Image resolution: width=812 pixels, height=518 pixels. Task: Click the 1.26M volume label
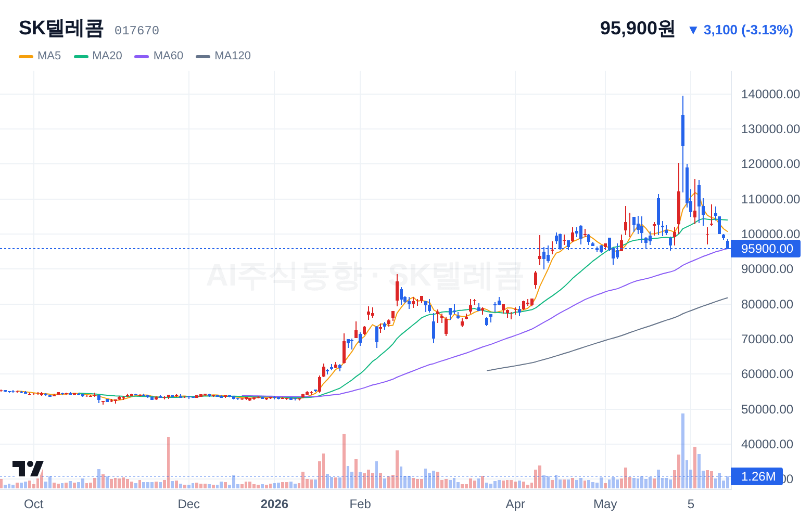(x=757, y=476)
